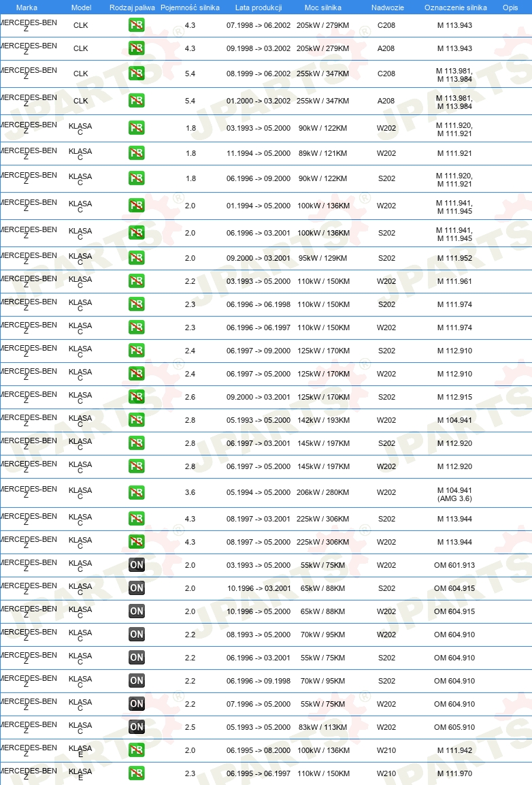This screenshot has height=785, width=532.
Task: Click Moc silnika column header
Action: (322, 7)
